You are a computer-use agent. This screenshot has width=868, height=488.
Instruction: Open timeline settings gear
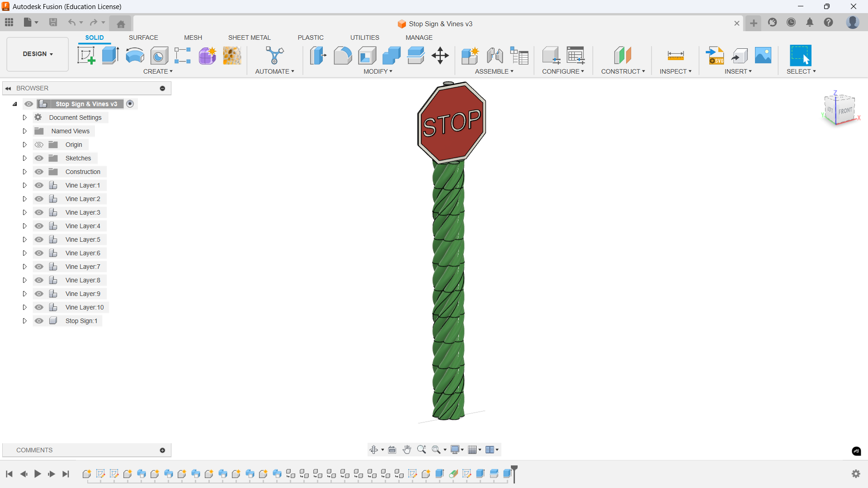click(x=856, y=474)
